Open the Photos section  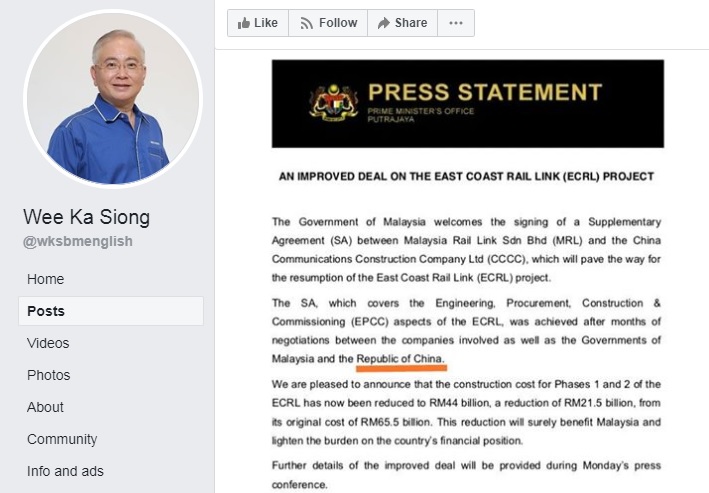coord(48,375)
